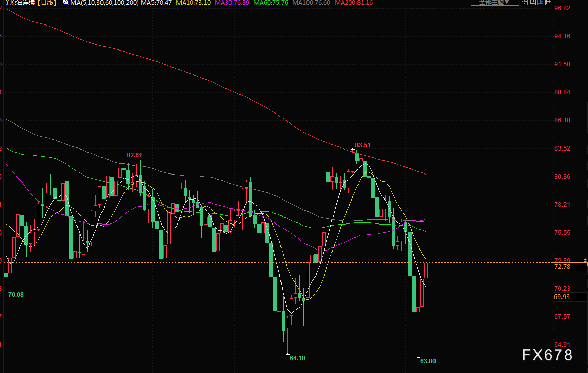The width and height of the screenshot is (588, 373).
Task: Click the 64.10 low price marker
Action: (297, 358)
